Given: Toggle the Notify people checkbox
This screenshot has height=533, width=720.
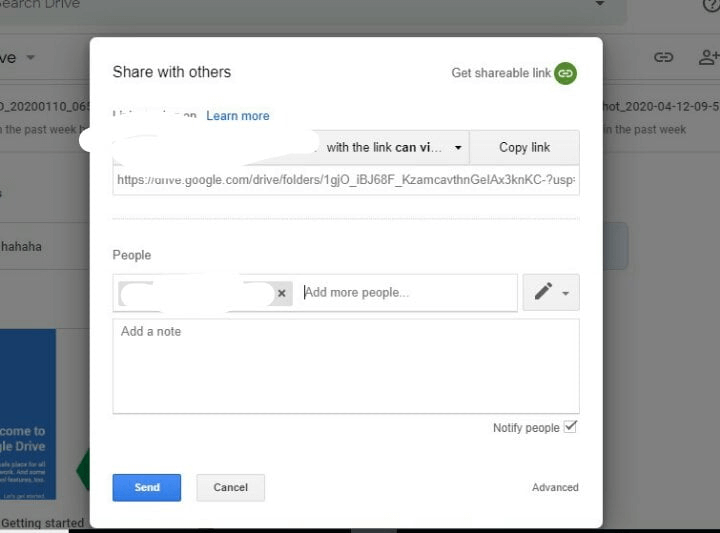Looking at the screenshot, I should 570,426.
